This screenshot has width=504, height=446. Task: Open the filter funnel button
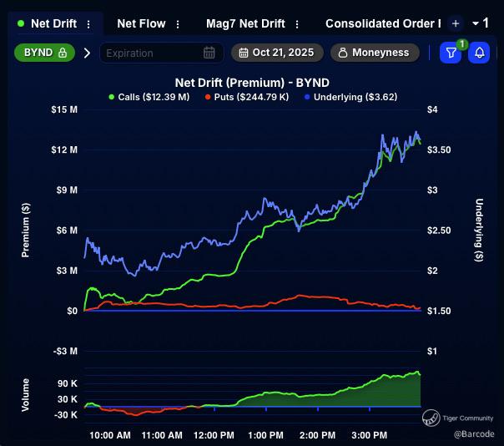[x=451, y=53]
